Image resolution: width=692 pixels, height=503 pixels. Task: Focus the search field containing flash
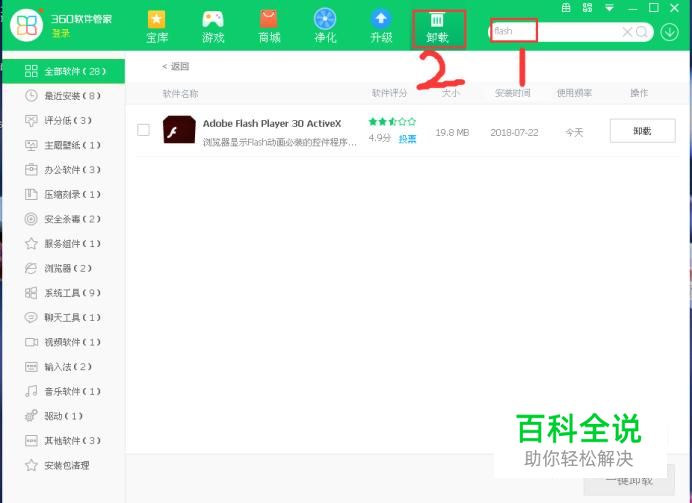coord(556,31)
